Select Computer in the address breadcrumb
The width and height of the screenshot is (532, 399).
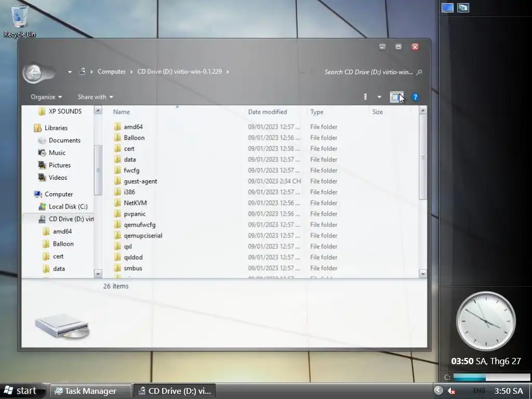click(111, 72)
